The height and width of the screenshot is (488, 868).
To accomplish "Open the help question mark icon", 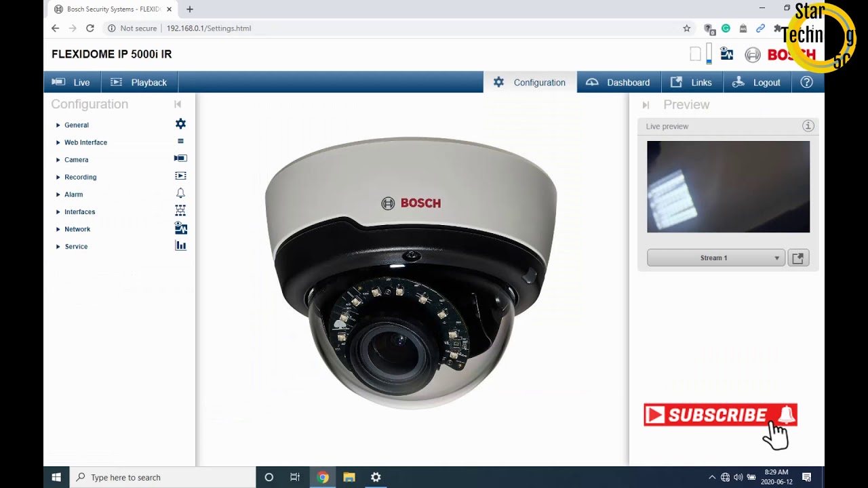I will pyautogui.click(x=806, y=82).
